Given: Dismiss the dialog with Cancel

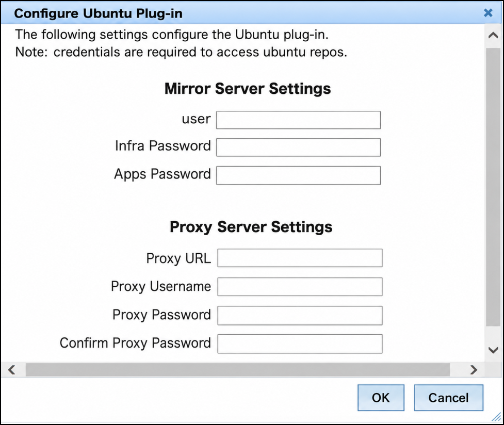Looking at the screenshot, I should click(x=448, y=398).
